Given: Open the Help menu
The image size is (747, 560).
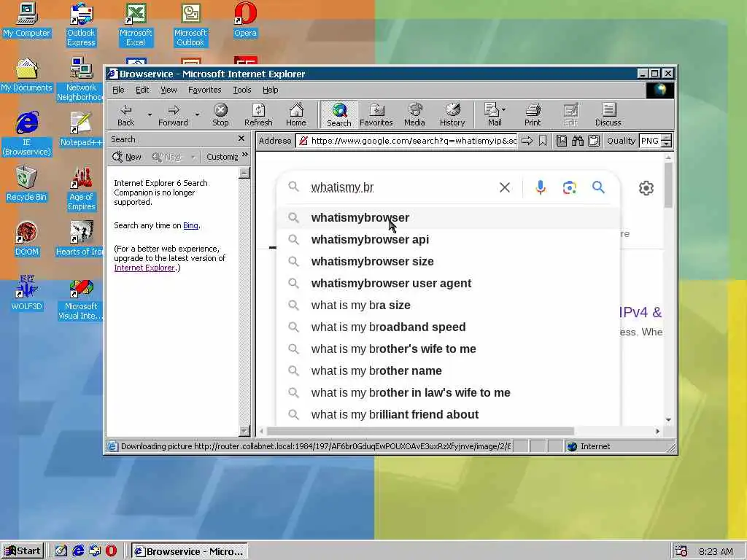Looking at the screenshot, I should point(270,90).
